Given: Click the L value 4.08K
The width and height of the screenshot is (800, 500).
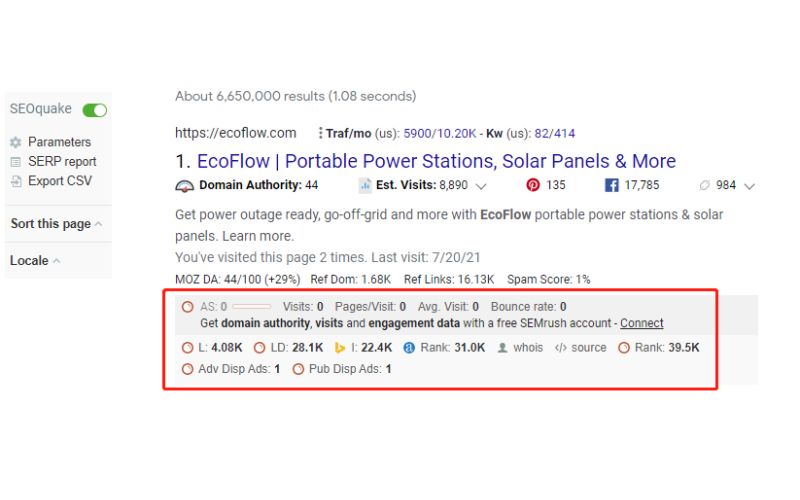Looking at the screenshot, I should pyautogui.click(x=227, y=348).
